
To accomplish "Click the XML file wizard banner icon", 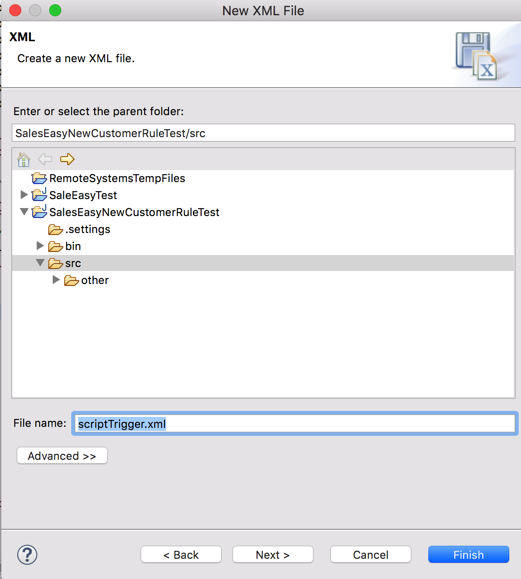I will (x=476, y=56).
